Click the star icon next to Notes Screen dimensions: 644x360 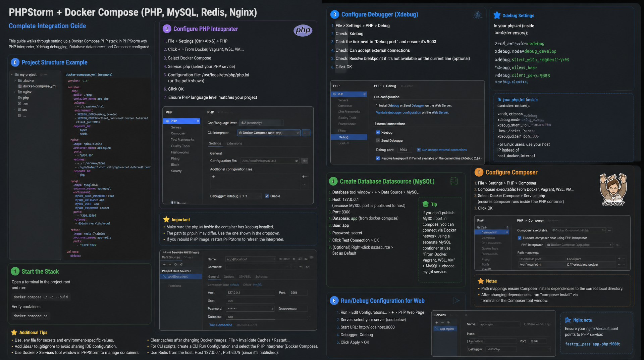(481, 281)
